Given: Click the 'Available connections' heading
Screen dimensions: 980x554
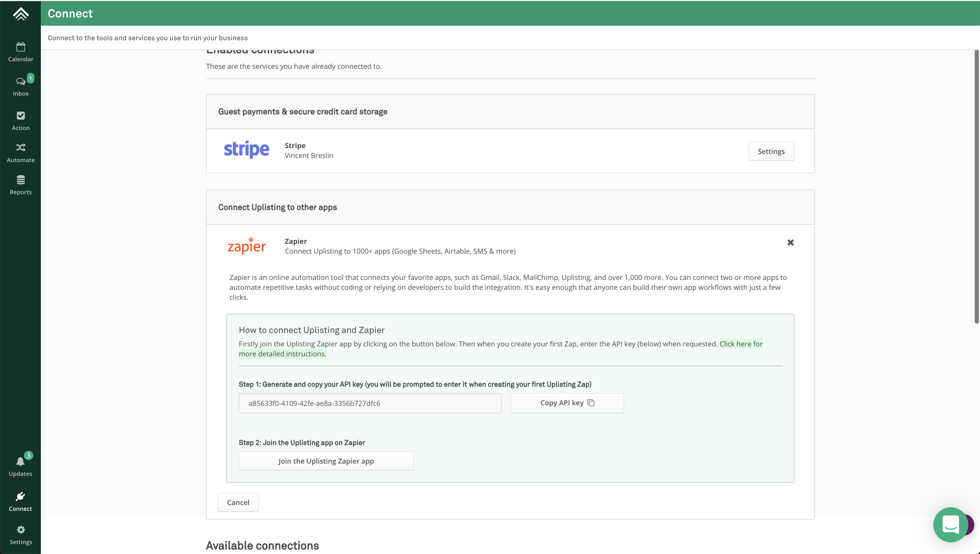Looking at the screenshot, I should click(x=262, y=546).
